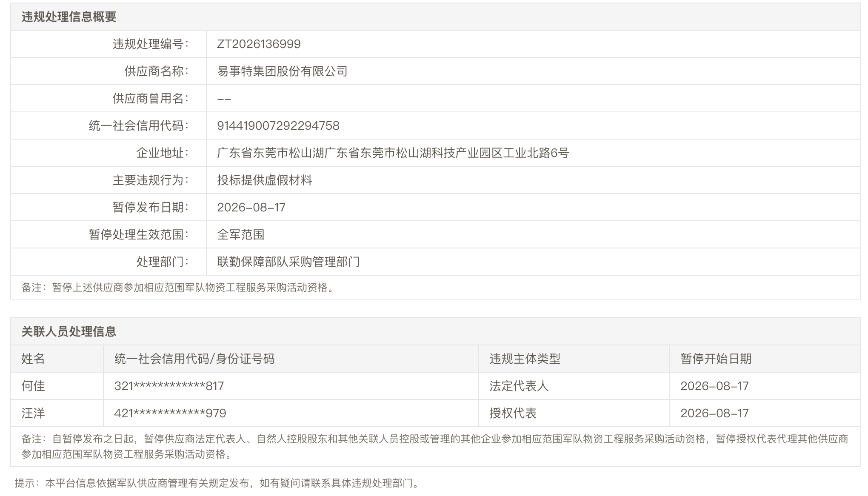Click the credit code 914419007292294758
868x496 pixels.
tap(278, 125)
